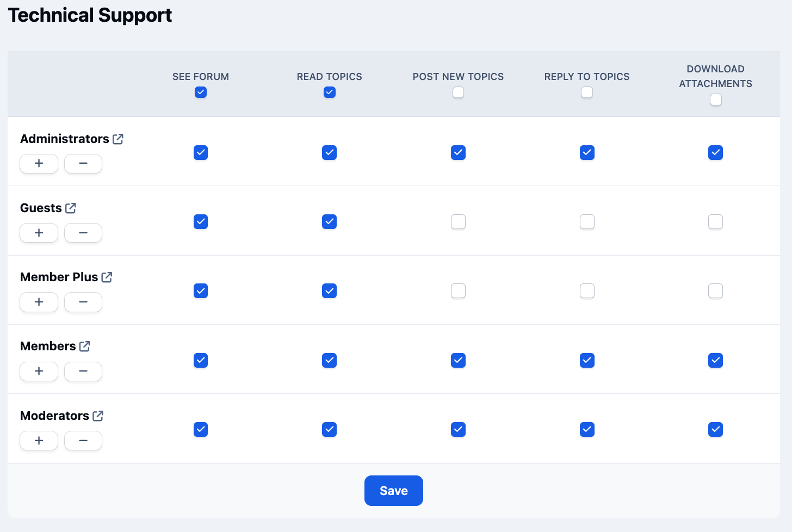Uncheck Read Topics for Moderators
This screenshot has height=532, width=792.
pos(330,430)
